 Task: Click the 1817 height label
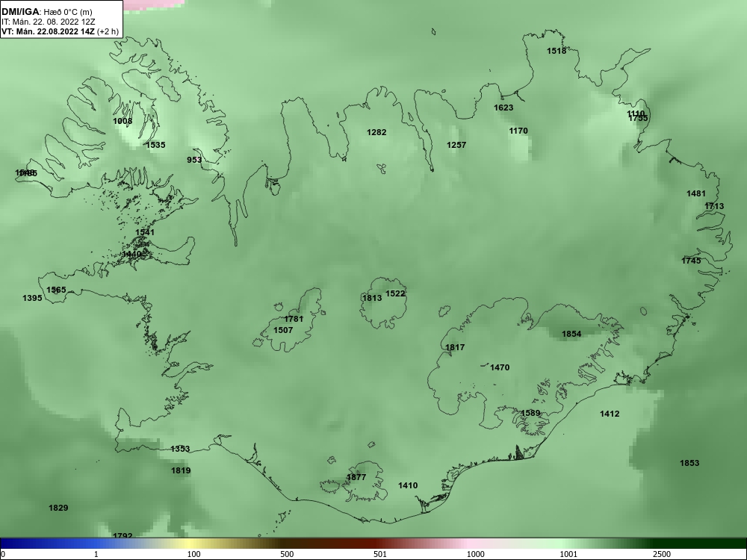coord(455,347)
